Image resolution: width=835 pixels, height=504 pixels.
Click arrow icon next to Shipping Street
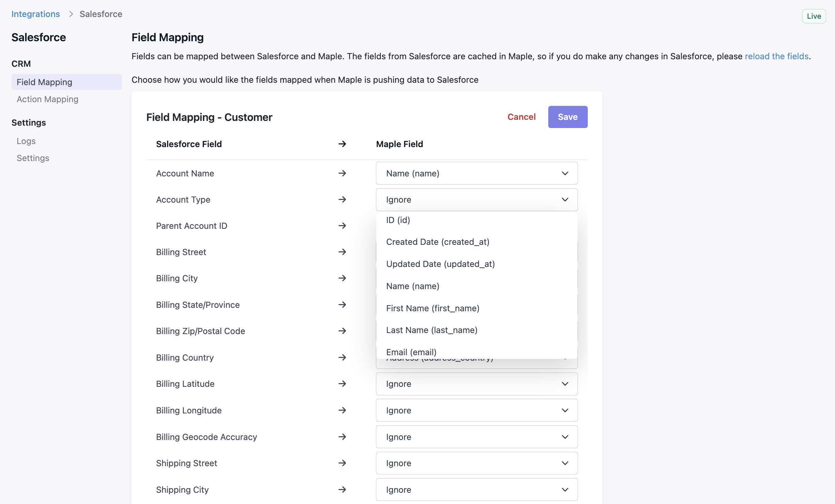[342, 463]
